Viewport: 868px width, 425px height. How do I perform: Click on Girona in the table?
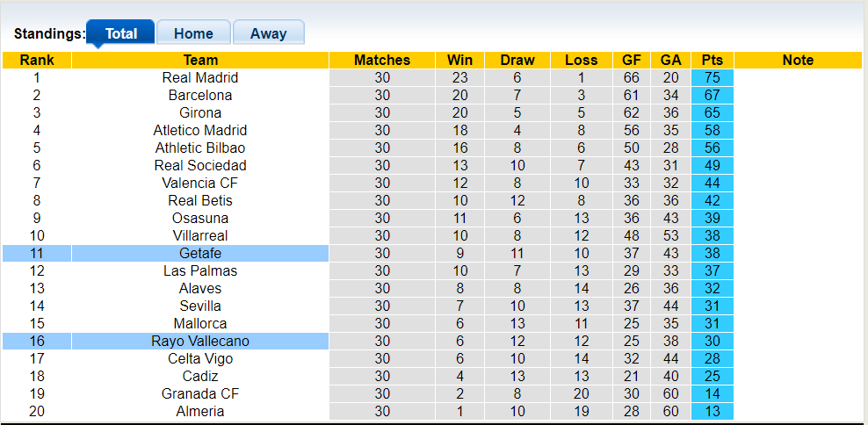tap(200, 112)
